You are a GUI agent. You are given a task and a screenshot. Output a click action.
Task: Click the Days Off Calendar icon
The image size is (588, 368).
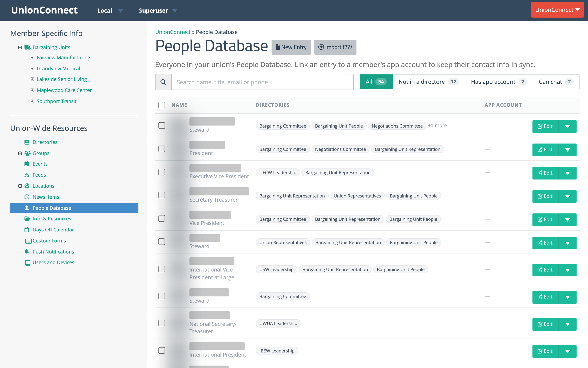click(27, 230)
